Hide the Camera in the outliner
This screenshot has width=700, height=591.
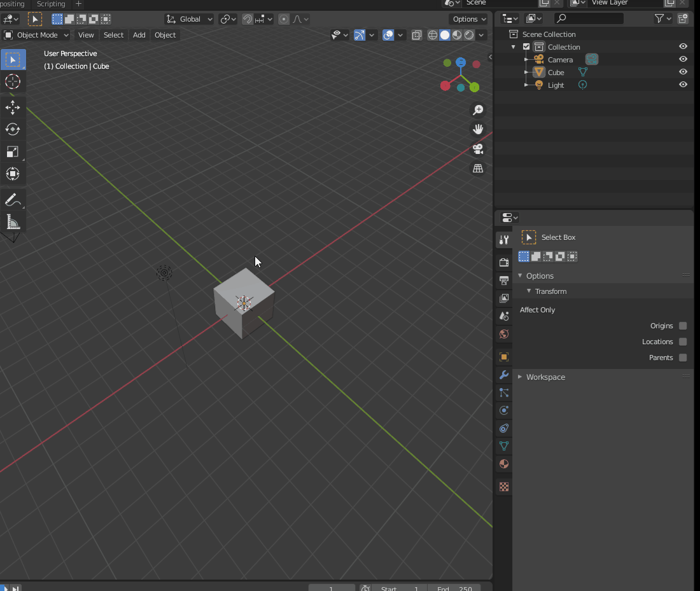[683, 59]
